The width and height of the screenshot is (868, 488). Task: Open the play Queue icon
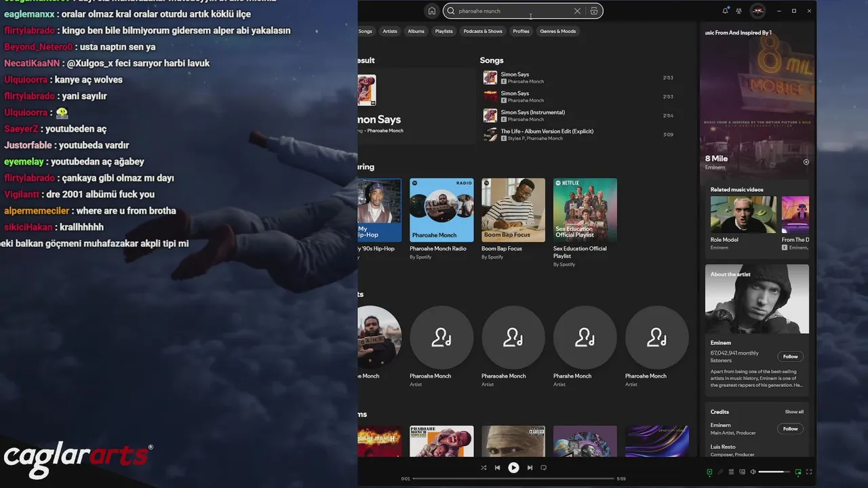[731, 472]
